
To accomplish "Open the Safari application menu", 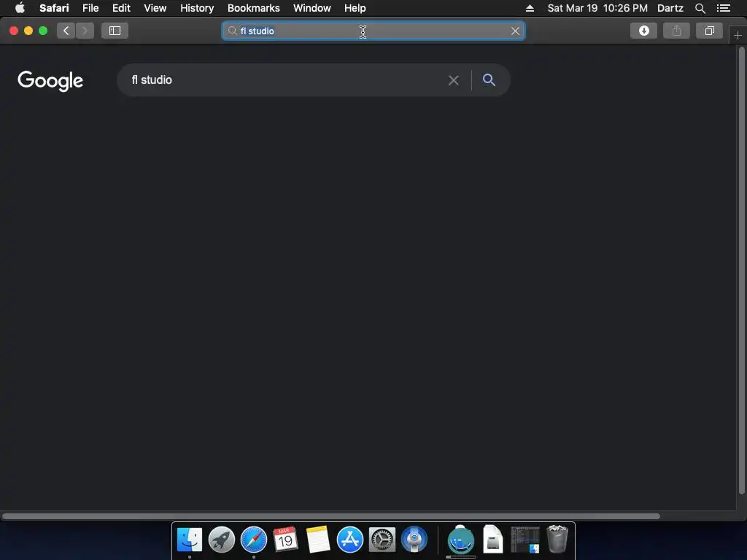I will click(54, 8).
